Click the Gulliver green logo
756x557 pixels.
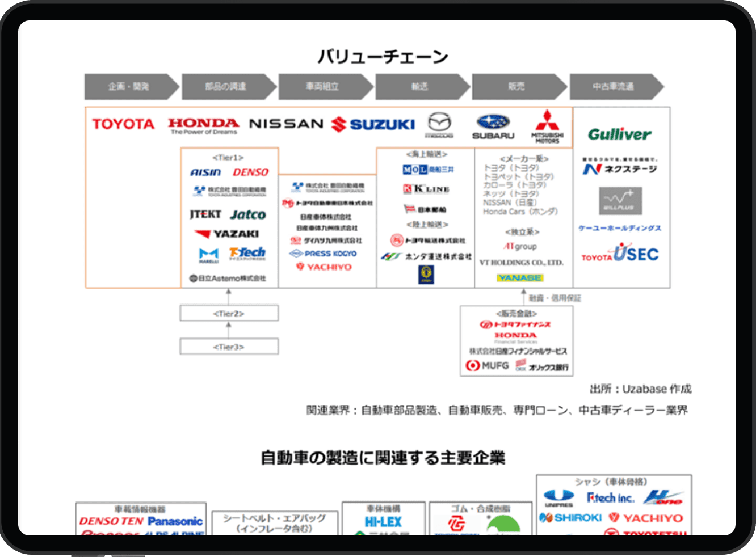pyautogui.click(x=619, y=134)
